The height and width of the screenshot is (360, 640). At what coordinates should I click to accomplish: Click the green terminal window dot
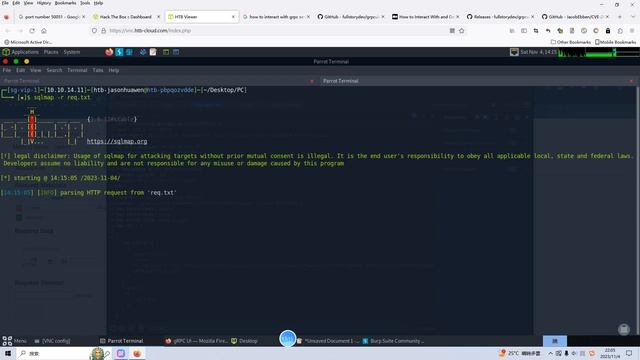(x=16, y=61)
